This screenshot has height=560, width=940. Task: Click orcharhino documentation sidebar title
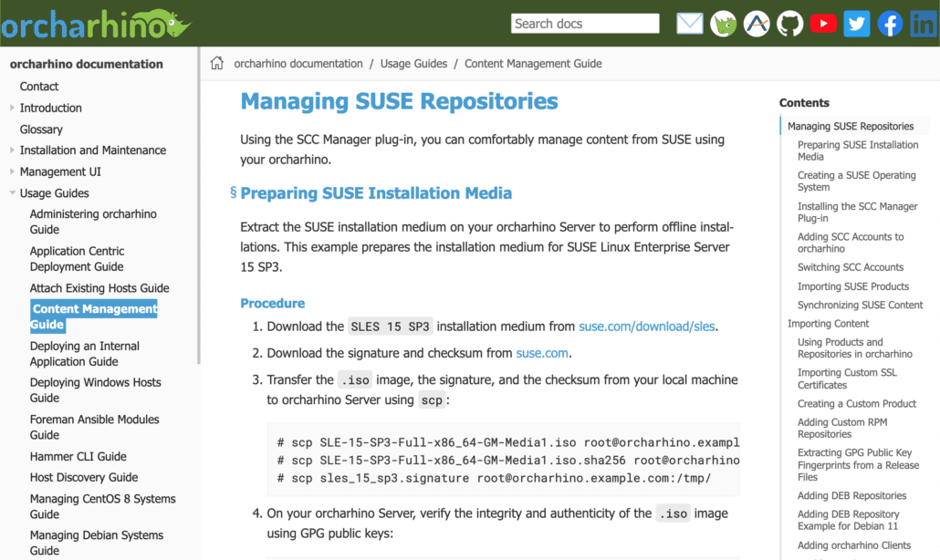click(87, 64)
